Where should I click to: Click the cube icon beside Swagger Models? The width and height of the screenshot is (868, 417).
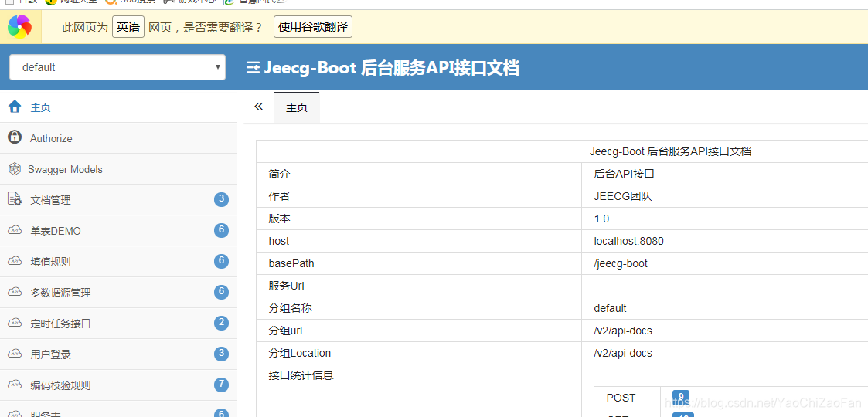pos(15,168)
